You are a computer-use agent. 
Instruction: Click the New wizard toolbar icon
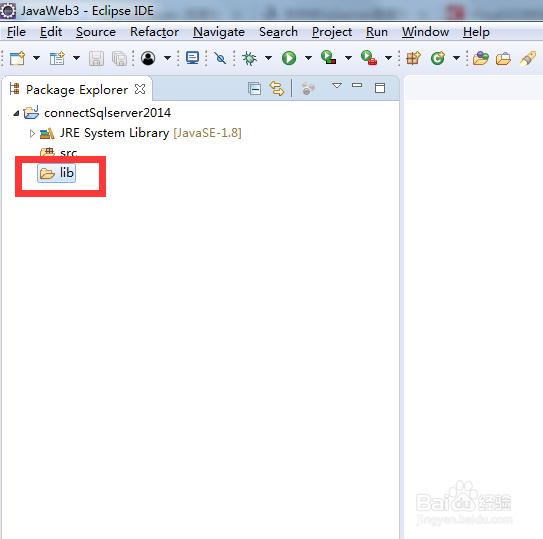point(17,58)
